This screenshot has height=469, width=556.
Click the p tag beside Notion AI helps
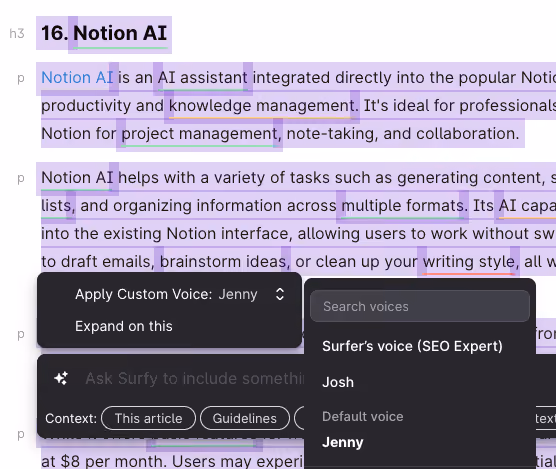click(x=21, y=178)
